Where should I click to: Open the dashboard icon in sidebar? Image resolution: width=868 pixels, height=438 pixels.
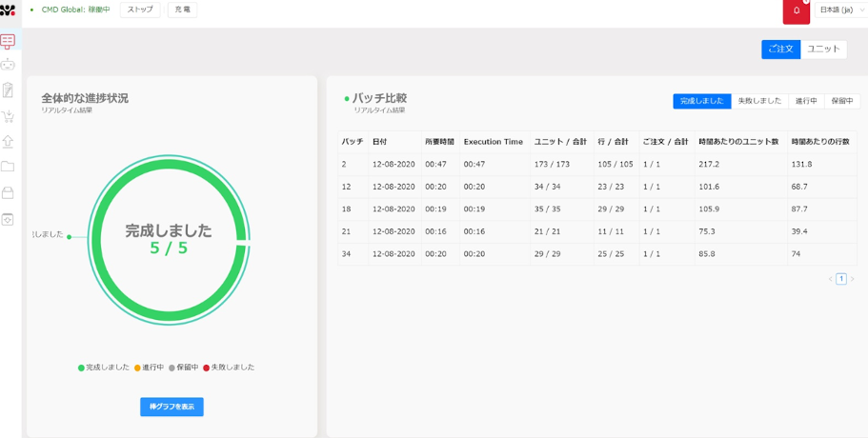coord(8,41)
